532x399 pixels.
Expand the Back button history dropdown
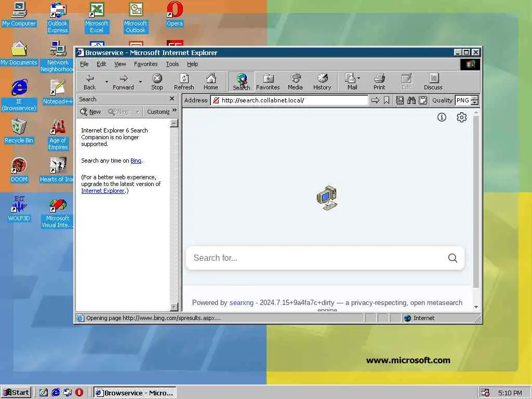click(x=107, y=82)
